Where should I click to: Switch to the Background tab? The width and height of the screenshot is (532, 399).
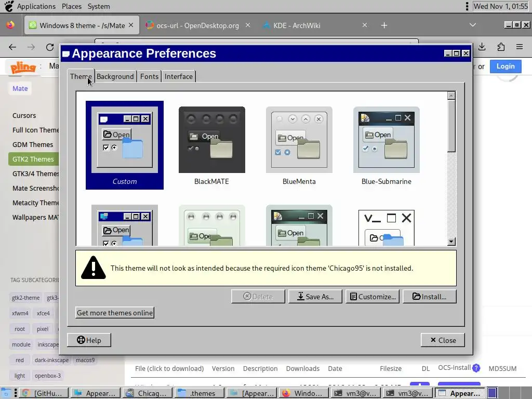115,76
